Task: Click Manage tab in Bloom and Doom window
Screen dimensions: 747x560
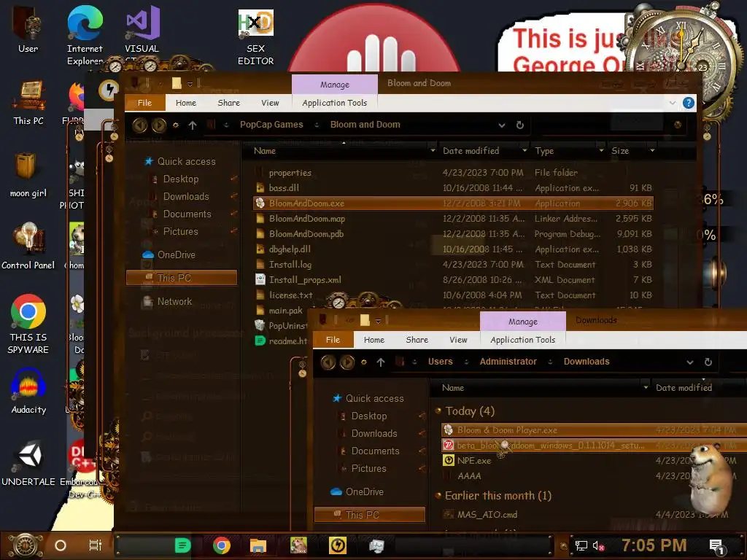Action: tap(334, 85)
